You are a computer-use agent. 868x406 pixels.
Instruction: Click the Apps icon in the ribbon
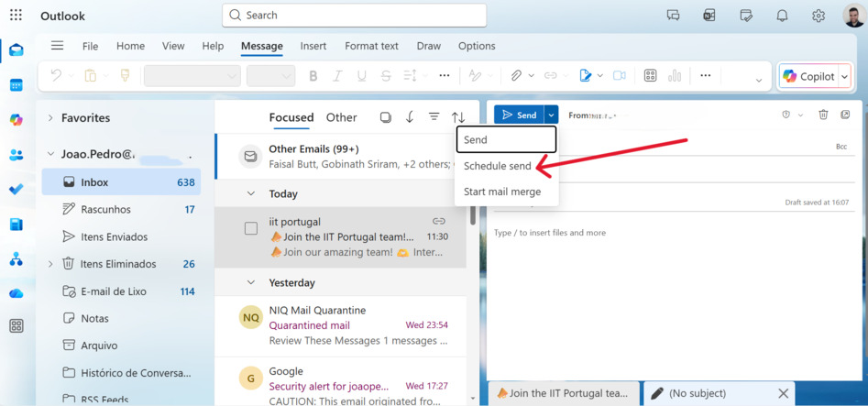(x=651, y=76)
